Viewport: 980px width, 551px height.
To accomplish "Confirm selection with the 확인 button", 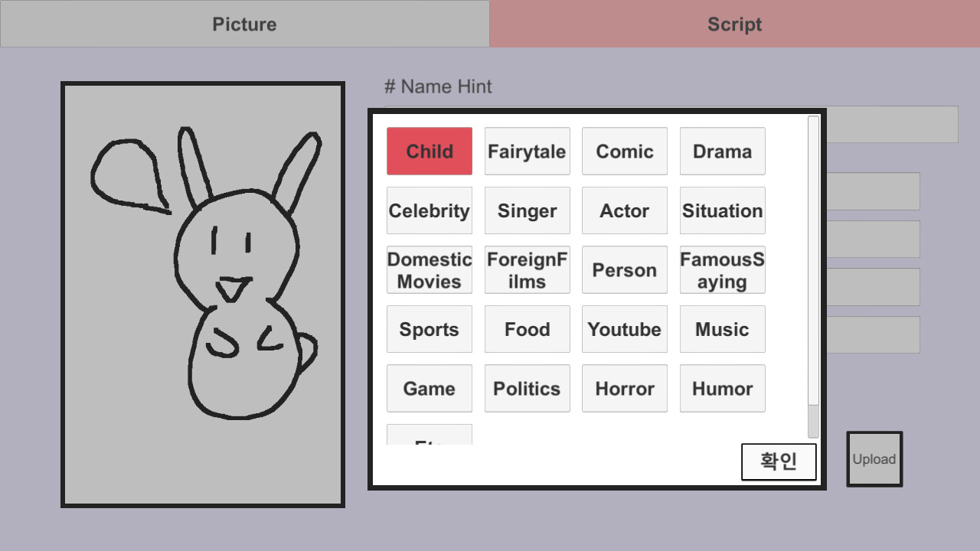I will point(779,461).
